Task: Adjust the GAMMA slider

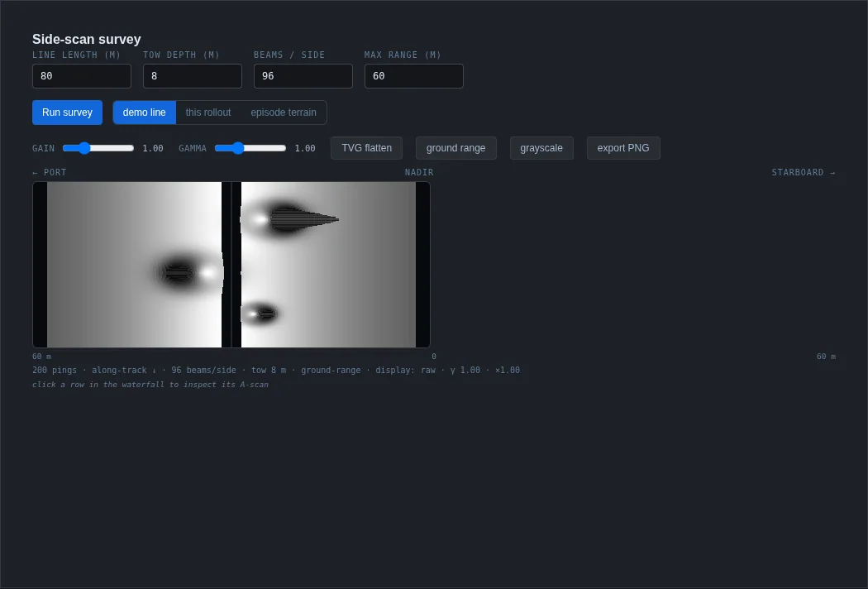Action: click(250, 148)
